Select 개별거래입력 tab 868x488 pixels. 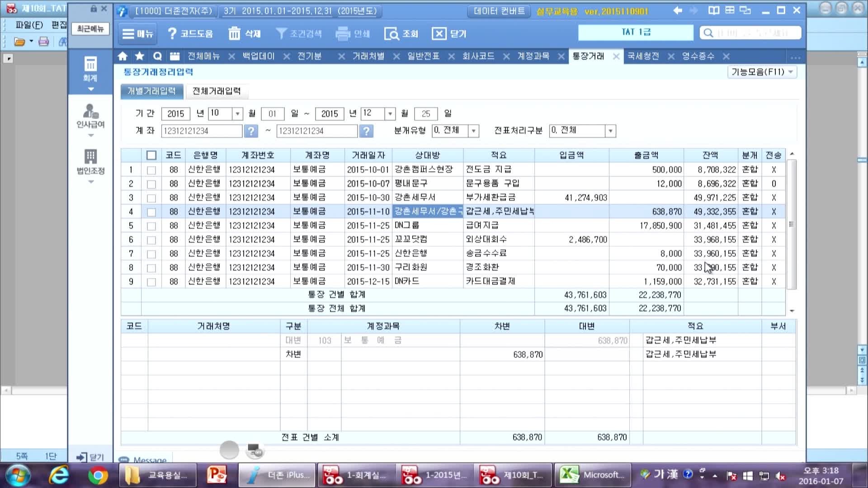coord(151,91)
